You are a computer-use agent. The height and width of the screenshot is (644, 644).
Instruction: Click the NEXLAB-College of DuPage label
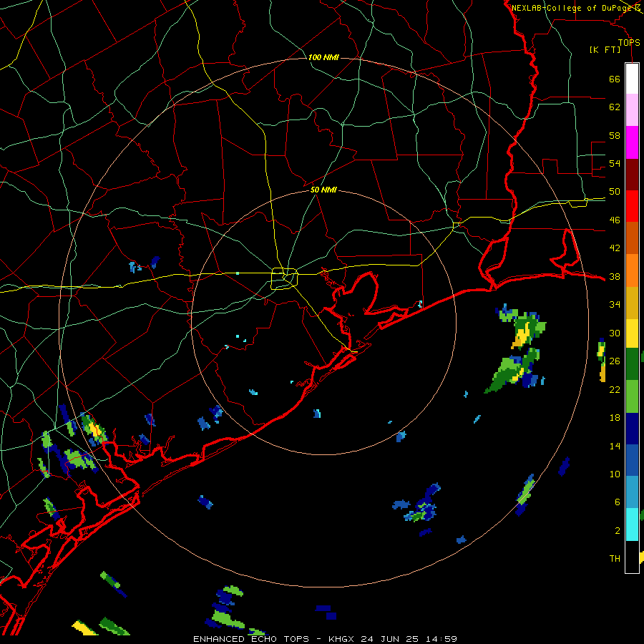tap(573, 7)
